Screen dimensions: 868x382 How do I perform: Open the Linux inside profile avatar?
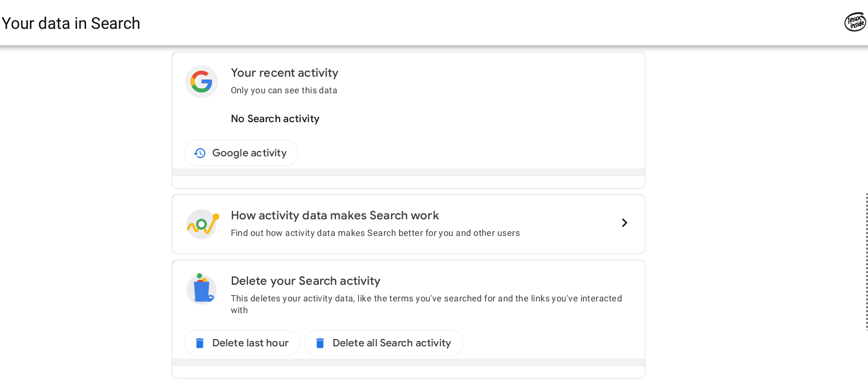(x=855, y=22)
